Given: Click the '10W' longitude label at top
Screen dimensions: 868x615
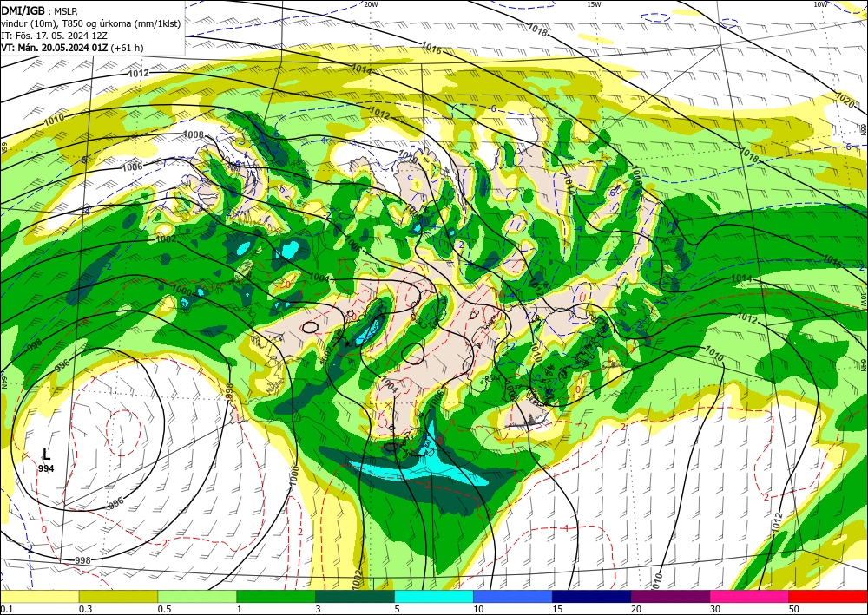Looking at the screenshot, I should [x=820, y=4].
